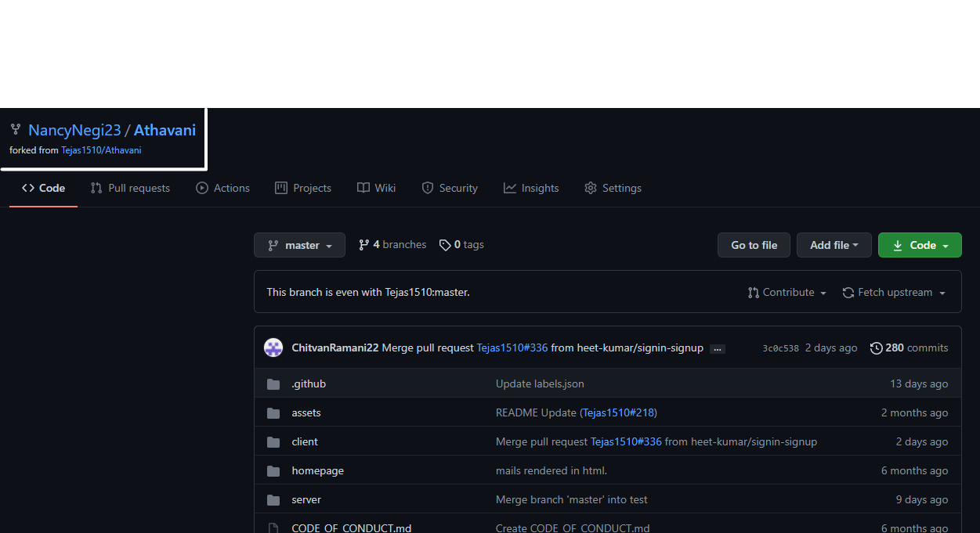Viewport: 980px width, 533px height.
Task: Open the Pull requests tab
Action: (130, 188)
